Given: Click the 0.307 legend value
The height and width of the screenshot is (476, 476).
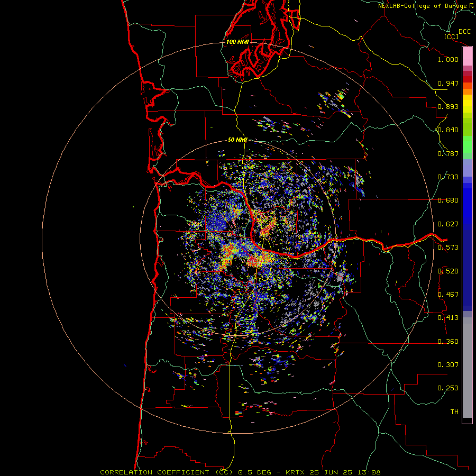Looking at the screenshot, I should pos(448,365).
